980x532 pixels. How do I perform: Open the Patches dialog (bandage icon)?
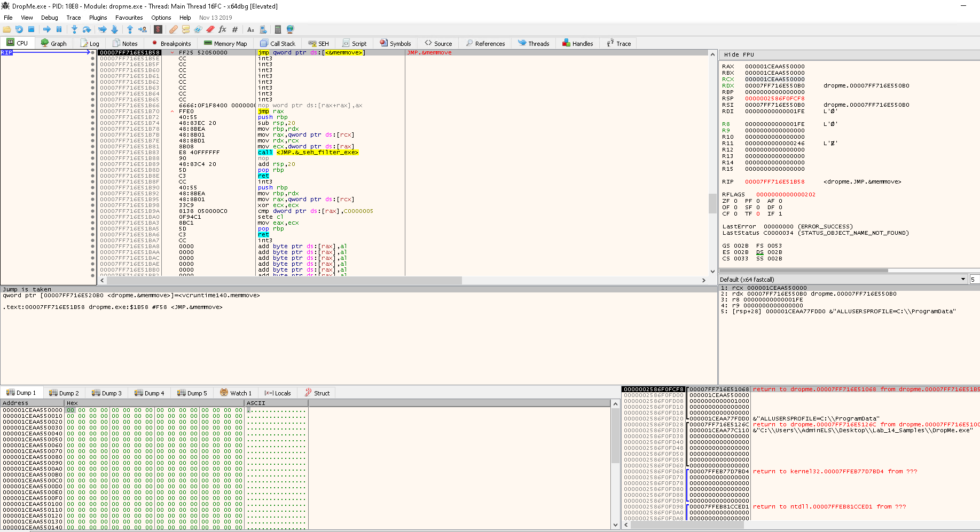(174, 29)
